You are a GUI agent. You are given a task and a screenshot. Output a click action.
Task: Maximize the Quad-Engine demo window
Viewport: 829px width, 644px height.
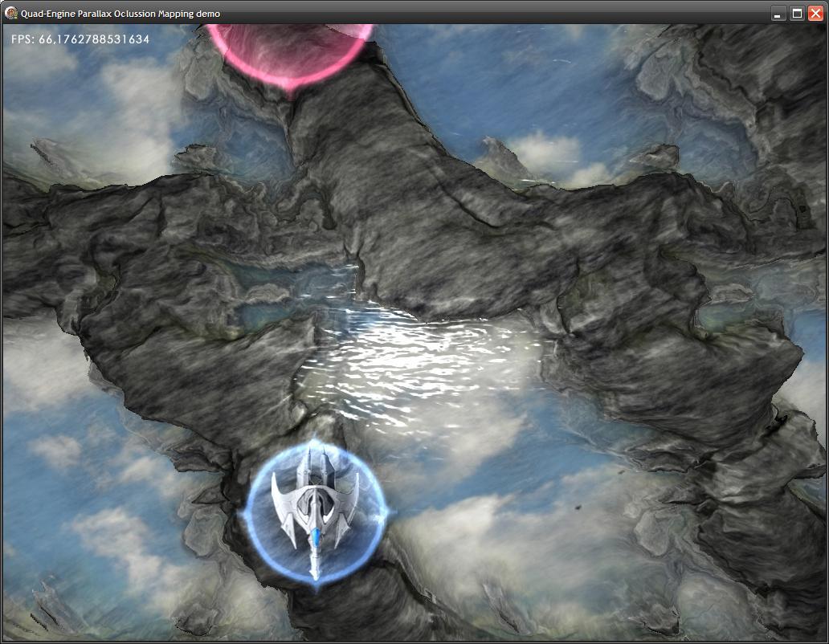tap(797, 14)
